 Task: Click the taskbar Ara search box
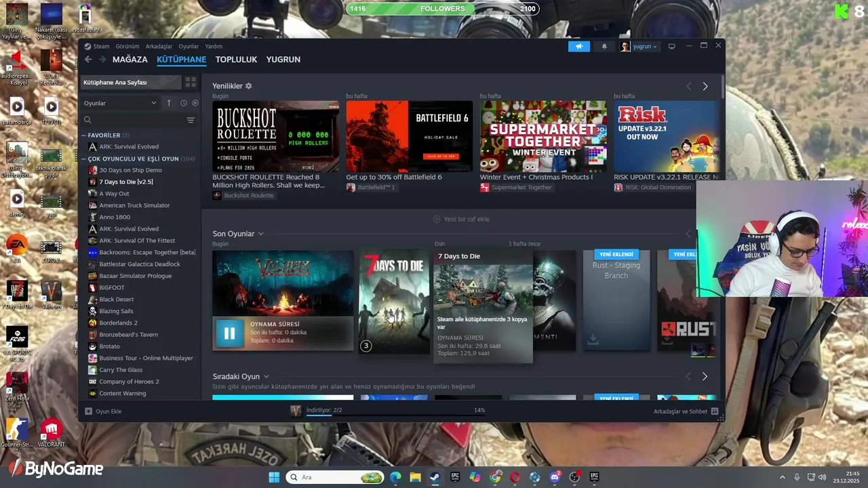(335, 477)
